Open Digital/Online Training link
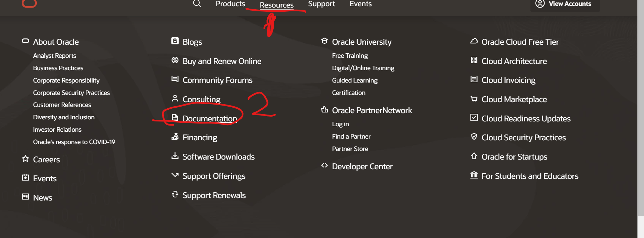Viewport: 644px width, 238px height. [x=363, y=68]
